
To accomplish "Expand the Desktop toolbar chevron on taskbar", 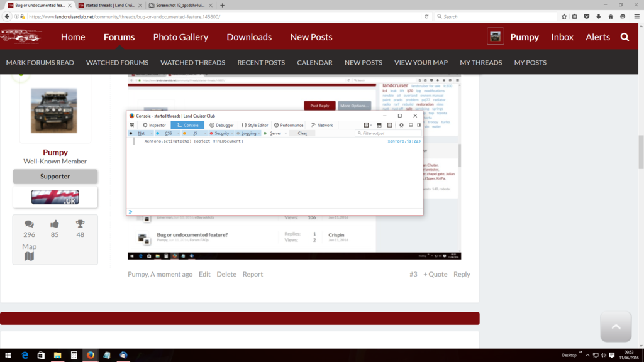I will tap(580, 352).
